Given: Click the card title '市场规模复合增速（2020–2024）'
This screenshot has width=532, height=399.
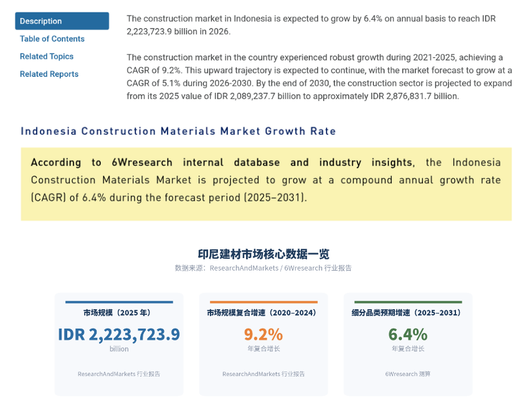Looking at the screenshot, I should coord(262,313).
